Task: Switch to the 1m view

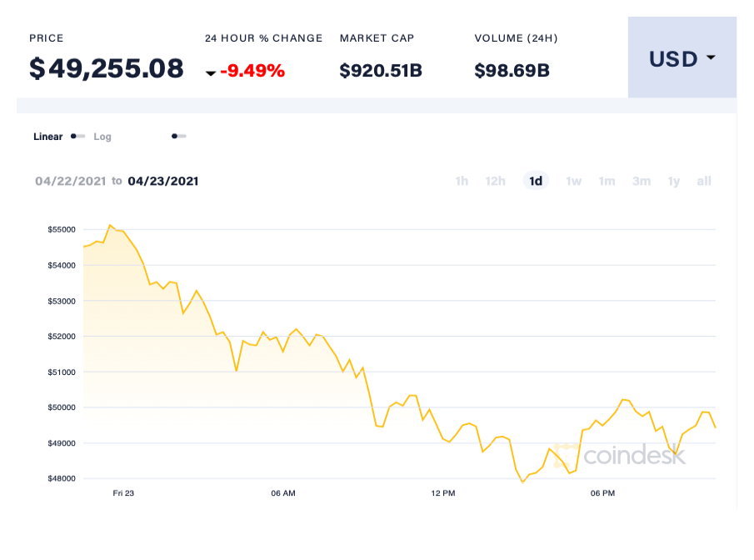Action: 607,181
